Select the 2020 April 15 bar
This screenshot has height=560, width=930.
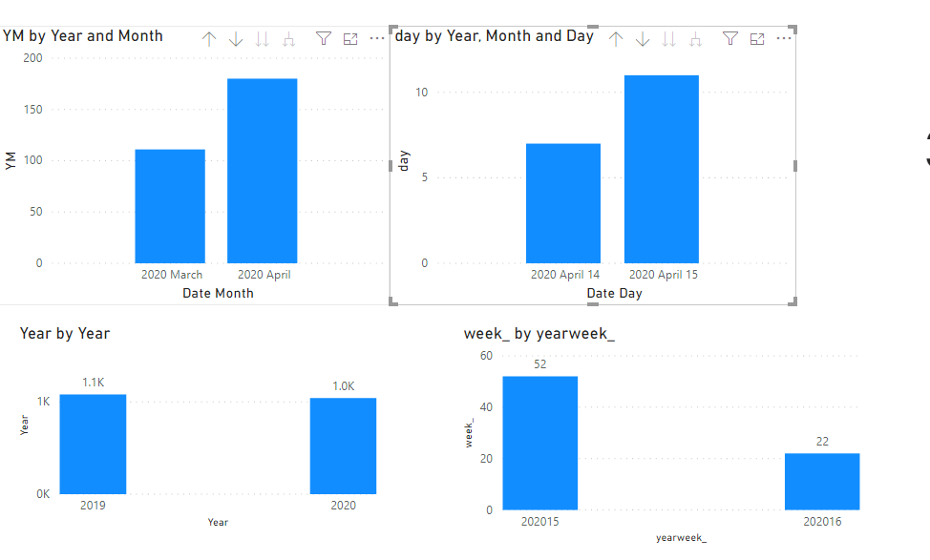662,169
